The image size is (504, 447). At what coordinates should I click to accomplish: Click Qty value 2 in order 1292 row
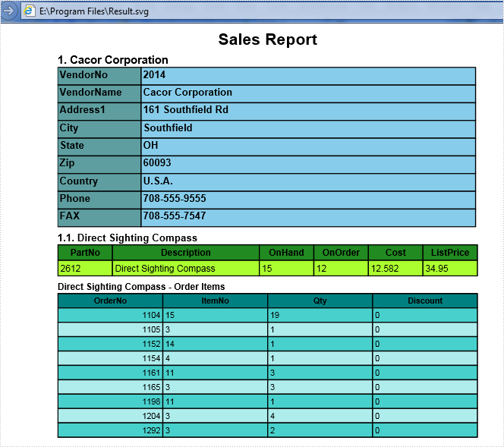[x=320, y=430]
